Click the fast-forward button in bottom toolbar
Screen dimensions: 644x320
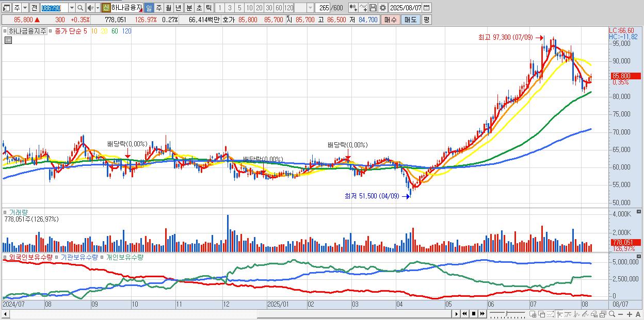point(482,314)
